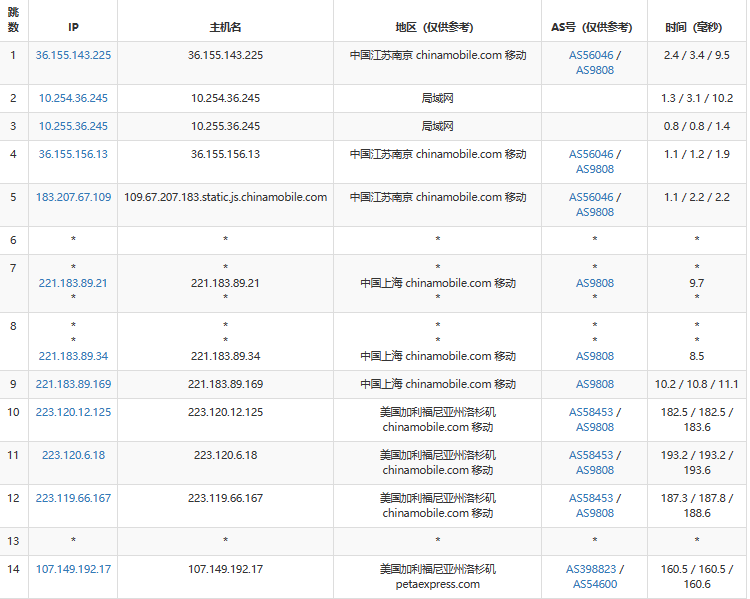Click AS9808 link in hop 5 row
The width and height of the screenshot is (750, 599).
coord(595,212)
